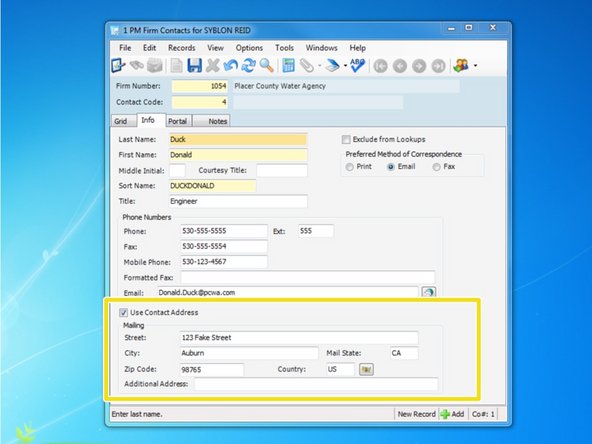592x444 pixels.
Task: Click the email send icon beside Email field
Action: 429,292
